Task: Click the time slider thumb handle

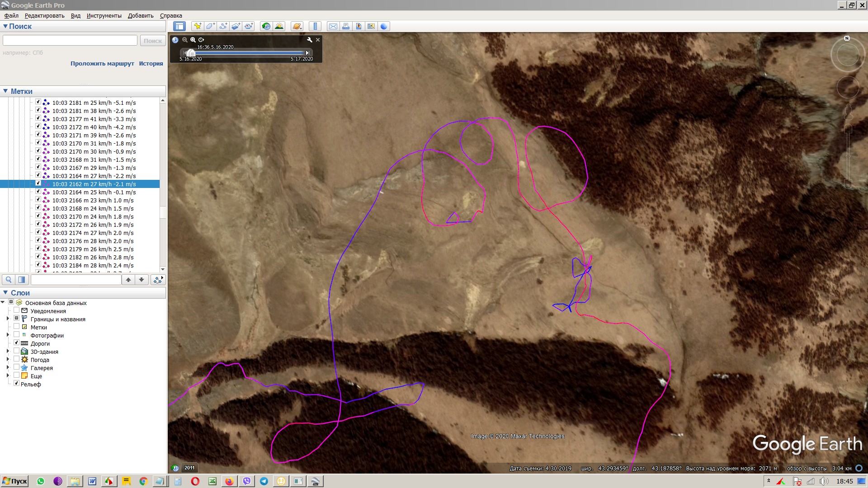Action: (x=191, y=53)
